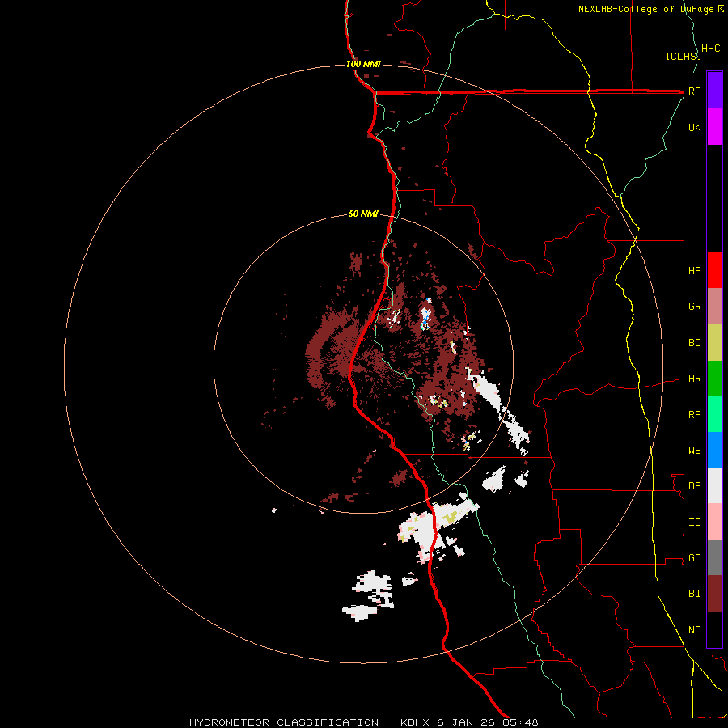Image resolution: width=728 pixels, height=728 pixels.
Task: Click the "NEXLAB-College of DuPage" credit text
Action: pyautogui.click(x=647, y=9)
